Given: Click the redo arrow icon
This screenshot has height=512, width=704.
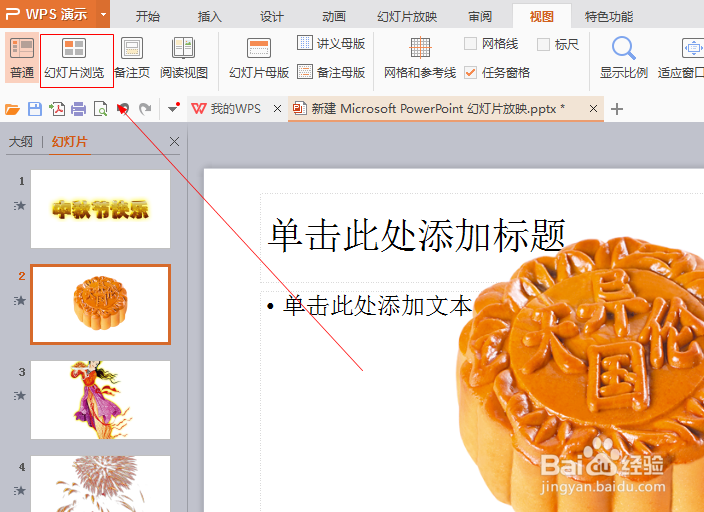Looking at the screenshot, I should pyautogui.click(x=145, y=109).
